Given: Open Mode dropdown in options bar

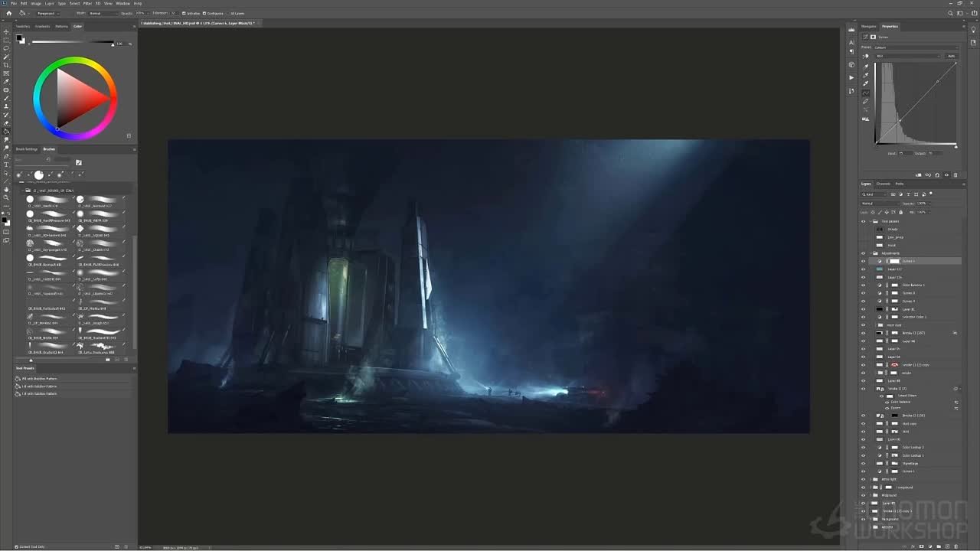Looking at the screenshot, I should tap(103, 13).
